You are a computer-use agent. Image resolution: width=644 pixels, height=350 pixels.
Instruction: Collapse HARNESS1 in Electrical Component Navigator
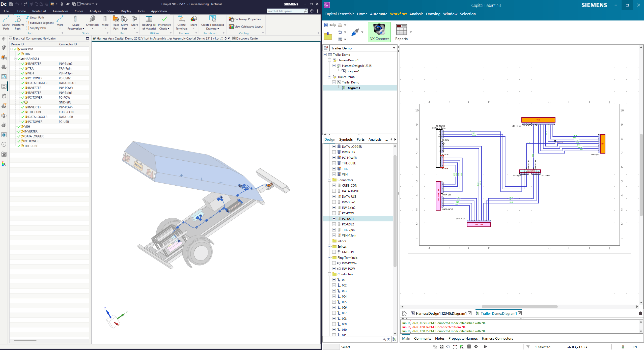[x=15, y=59]
